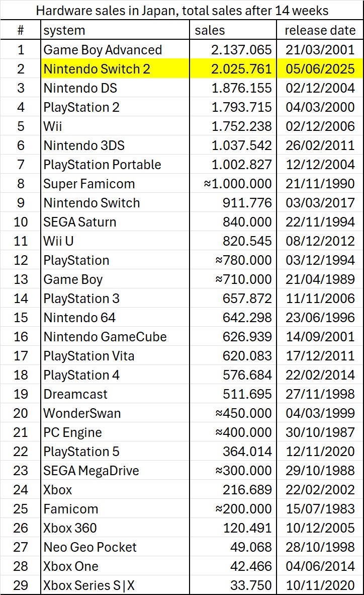Select the 'PlayStation 5' system cell
The image size is (364, 595).
pyautogui.click(x=115, y=451)
